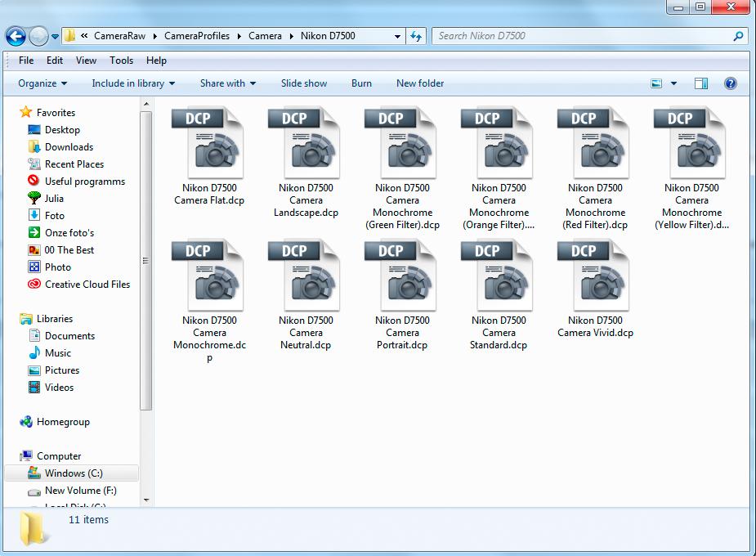Screen dimensions: 756x556
Task: Select the Camera Standard.dcp file icon
Action: click(497, 276)
